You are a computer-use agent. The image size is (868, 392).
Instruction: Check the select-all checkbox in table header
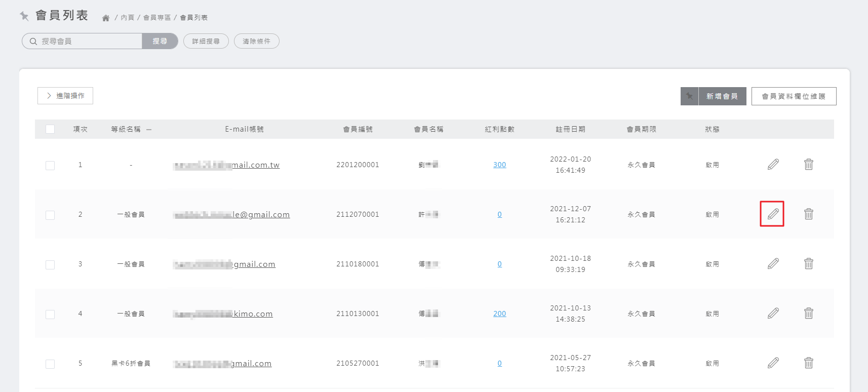(50, 129)
